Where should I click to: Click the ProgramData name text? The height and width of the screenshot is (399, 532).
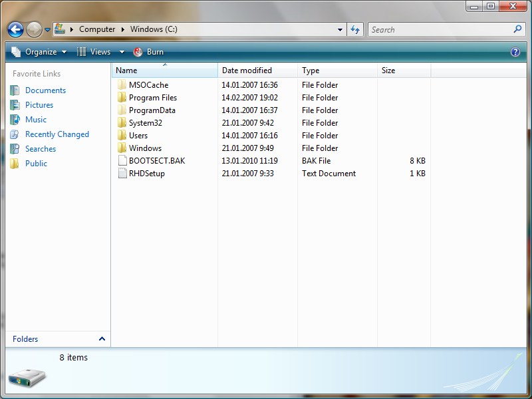click(152, 110)
